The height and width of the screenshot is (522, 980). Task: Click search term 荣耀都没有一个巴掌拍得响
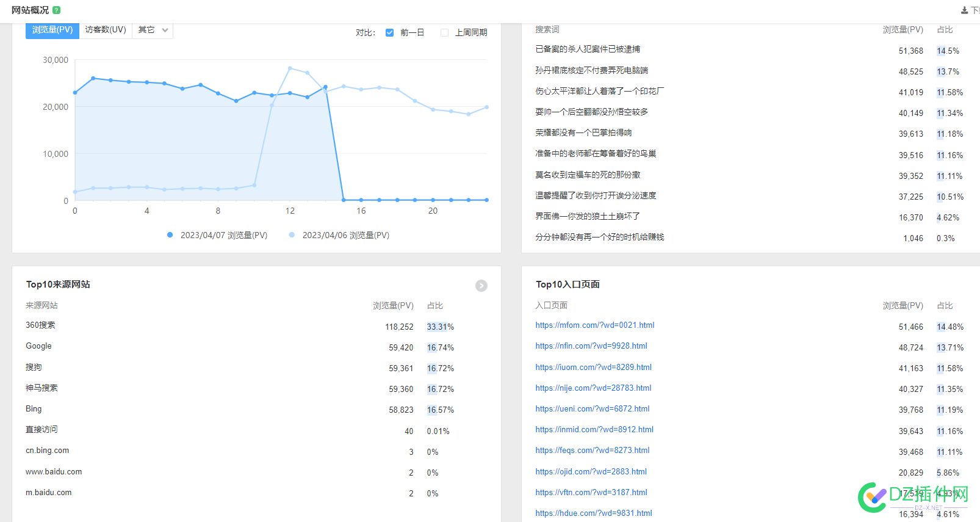pyautogui.click(x=583, y=133)
